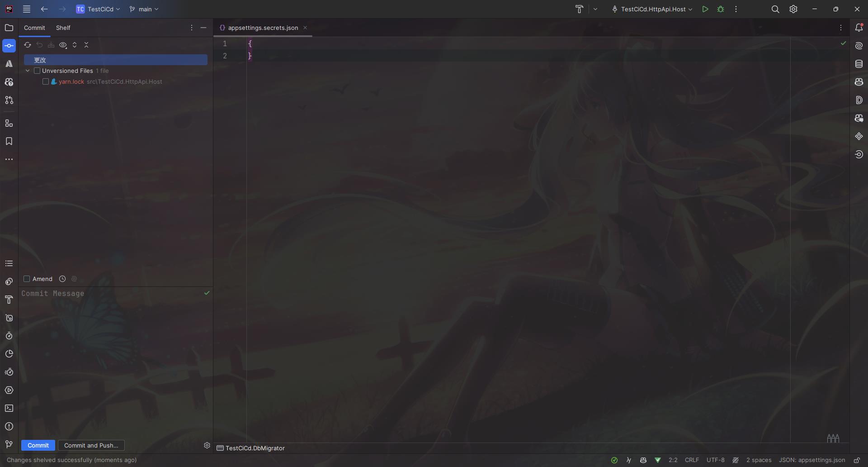The height and width of the screenshot is (467, 868).
Task: Open the main hamburger menu
Action: coord(26,9)
